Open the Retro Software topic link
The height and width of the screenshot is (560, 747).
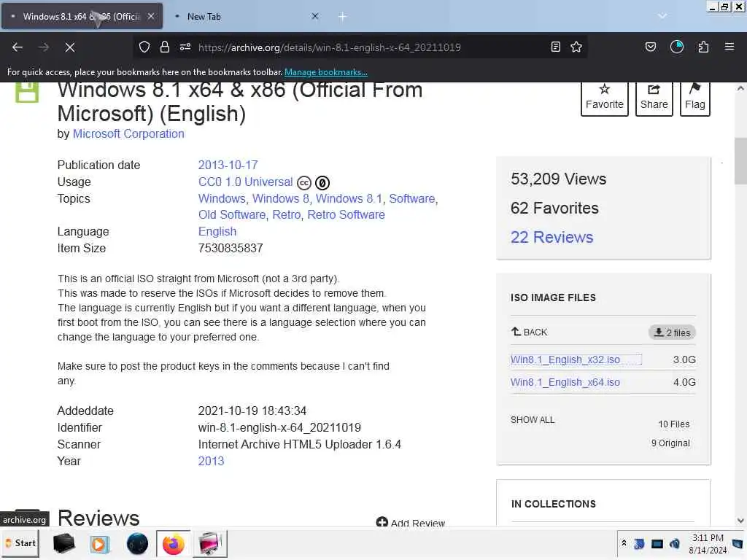pos(346,215)
